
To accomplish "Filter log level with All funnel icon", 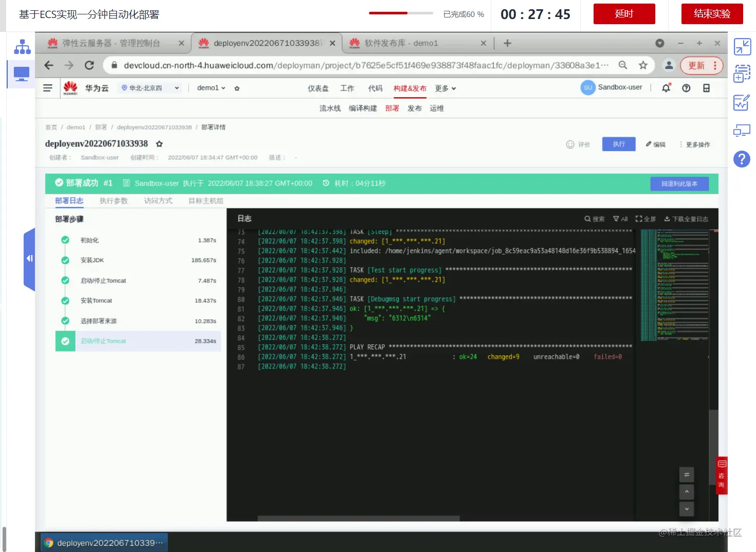I will tap(620, 219).
